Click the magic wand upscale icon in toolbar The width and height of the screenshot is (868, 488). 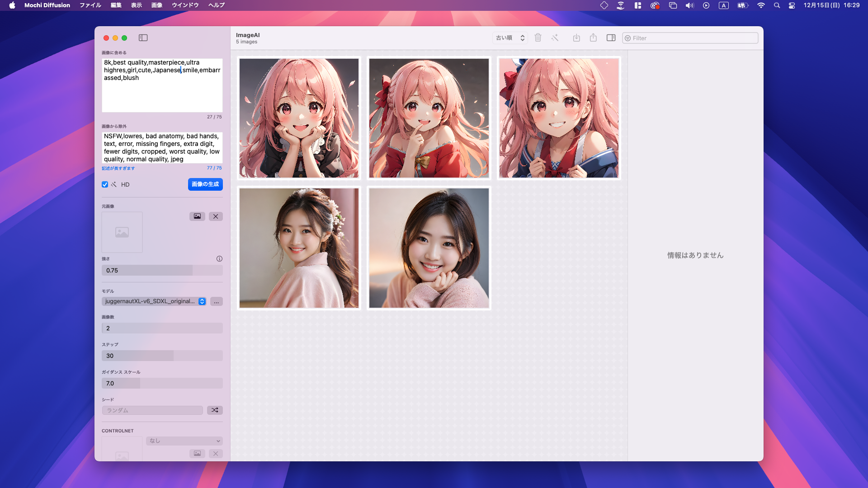[x=555, y=38]
